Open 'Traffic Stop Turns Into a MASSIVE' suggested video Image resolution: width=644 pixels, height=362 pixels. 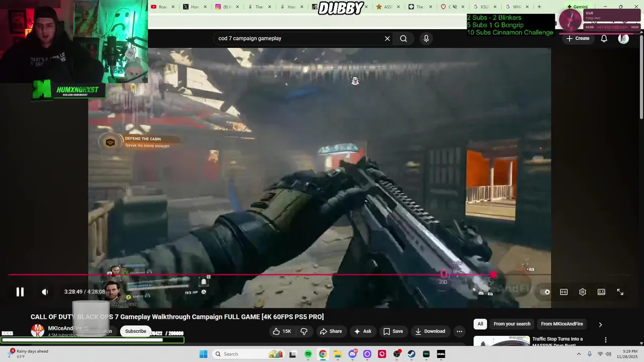pos(557,342)
